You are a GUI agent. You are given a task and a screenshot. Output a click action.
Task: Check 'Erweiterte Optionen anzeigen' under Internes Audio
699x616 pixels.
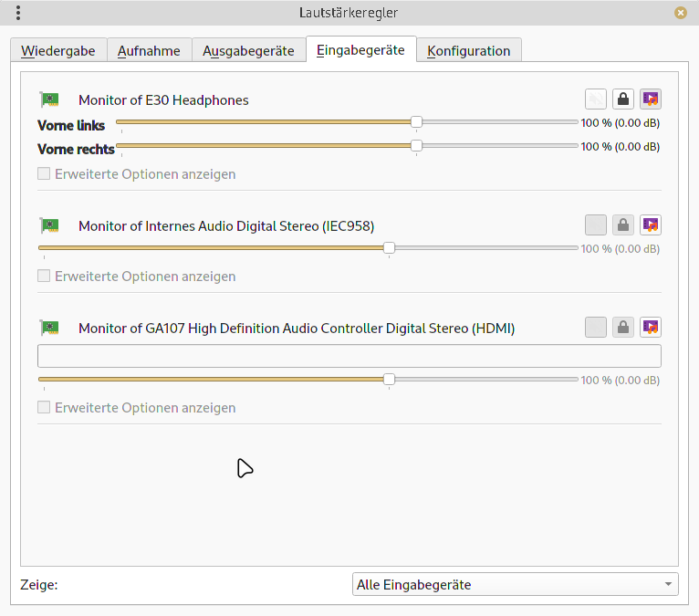coord(44,276)
